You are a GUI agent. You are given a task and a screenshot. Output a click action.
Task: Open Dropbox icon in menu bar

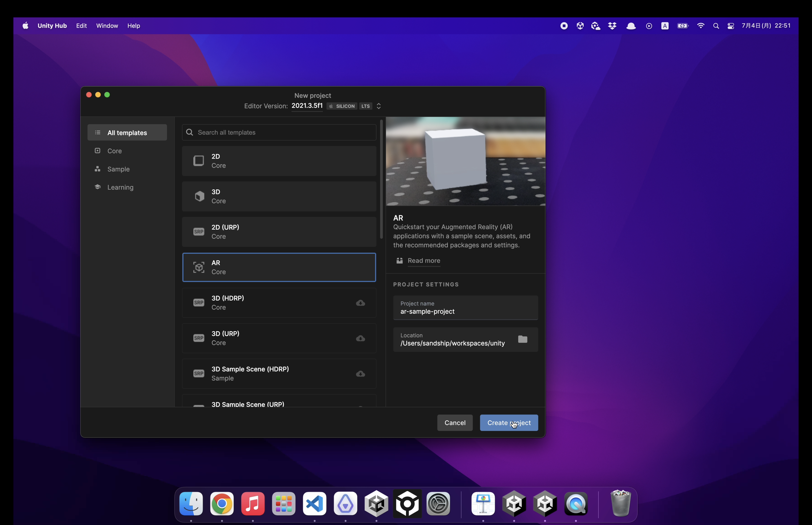[612, 26]
